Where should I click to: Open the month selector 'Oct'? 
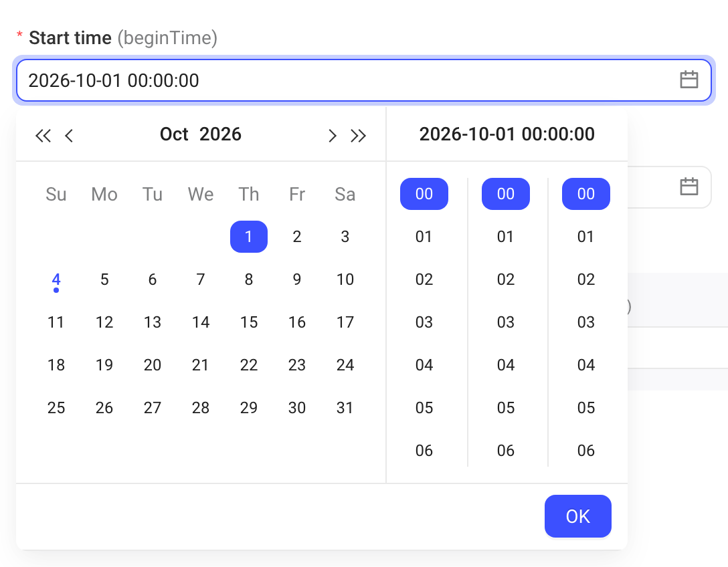click(174, 134)
